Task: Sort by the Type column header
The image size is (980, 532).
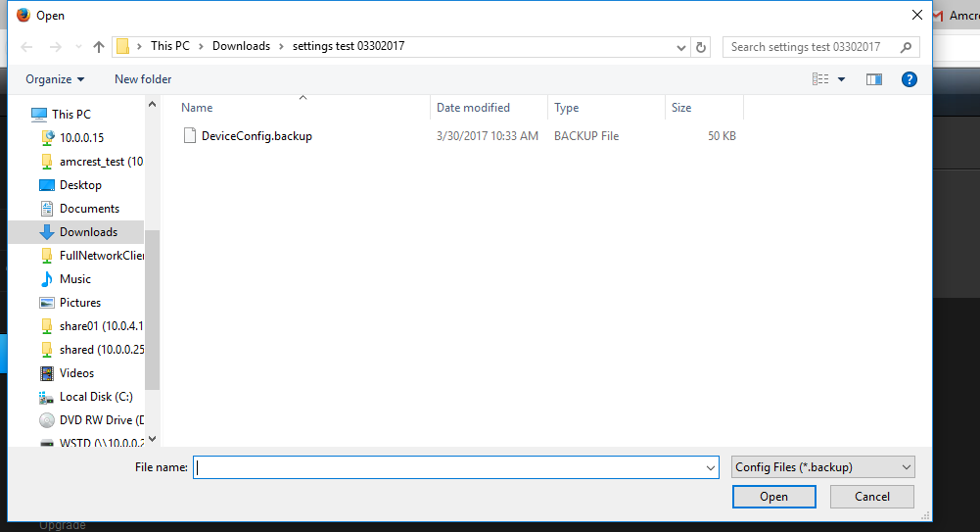Action: [566, 108]
